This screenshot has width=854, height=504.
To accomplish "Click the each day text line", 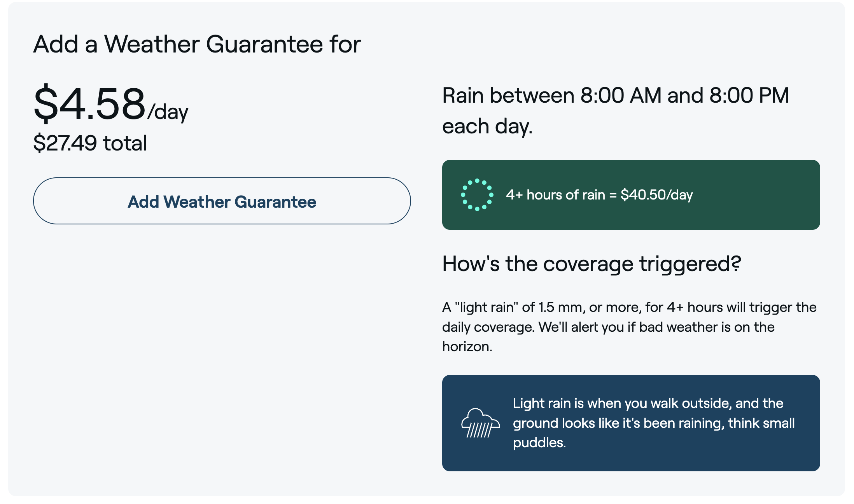I will [x=487, y=126].
